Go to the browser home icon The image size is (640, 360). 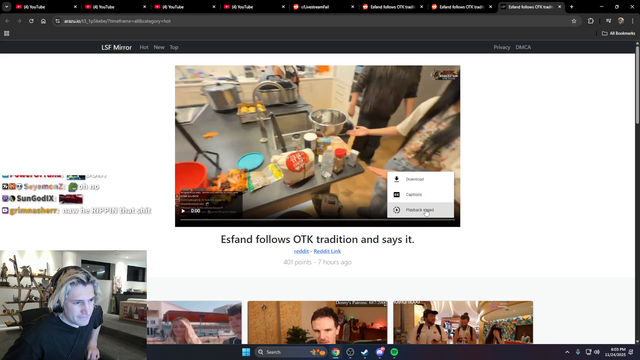pos(43,21)
